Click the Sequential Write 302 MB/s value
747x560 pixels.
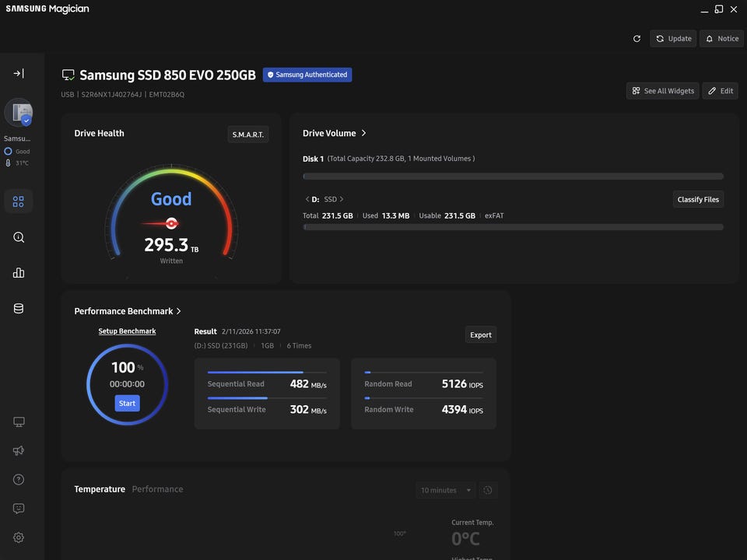[308, 410]
